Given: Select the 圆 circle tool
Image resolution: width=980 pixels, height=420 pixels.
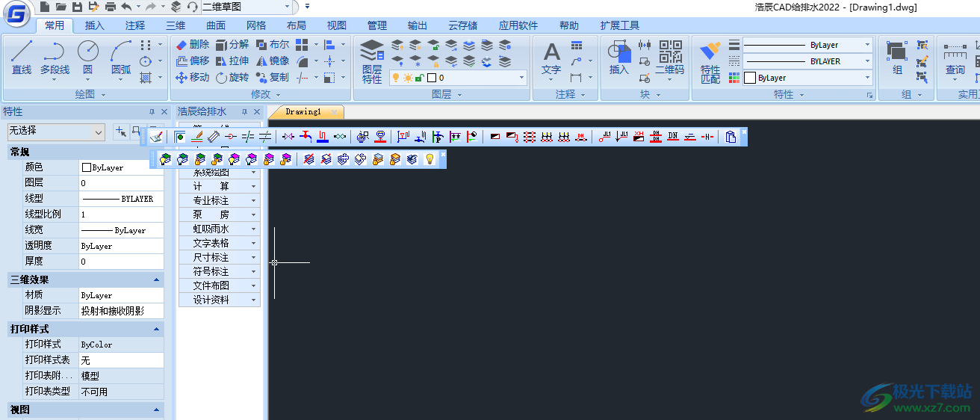Looking at the screenshot, I should (87, 57).
